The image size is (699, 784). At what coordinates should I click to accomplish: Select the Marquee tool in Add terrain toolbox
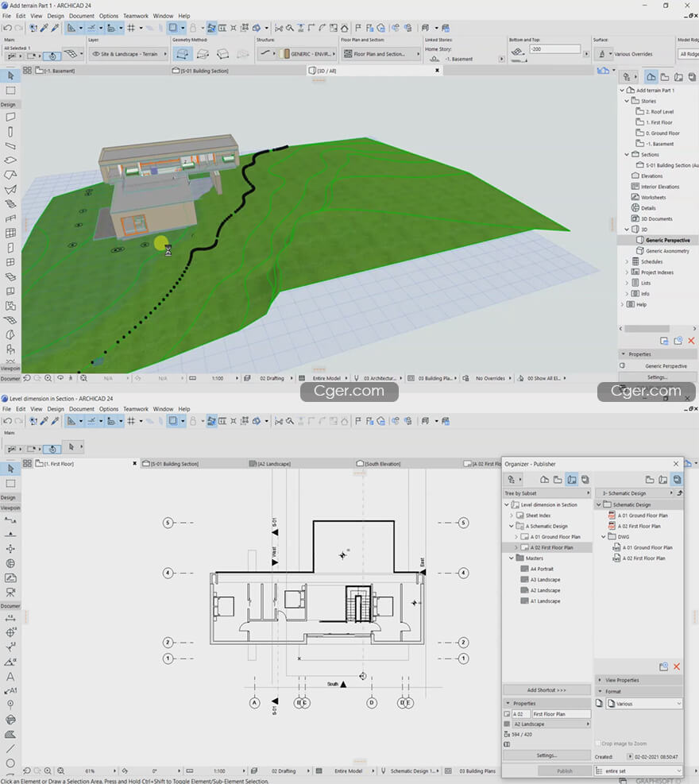[x=10, y=91]
